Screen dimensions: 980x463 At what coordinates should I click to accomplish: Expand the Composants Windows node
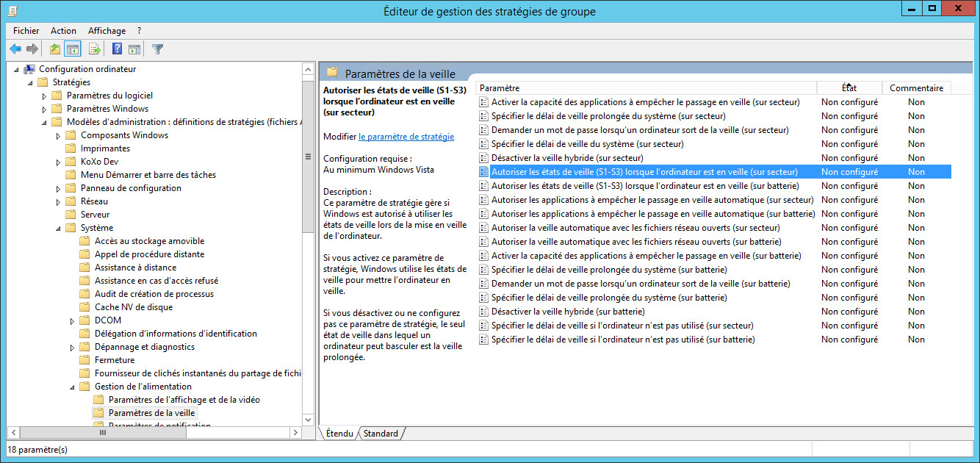click(58, 135)
